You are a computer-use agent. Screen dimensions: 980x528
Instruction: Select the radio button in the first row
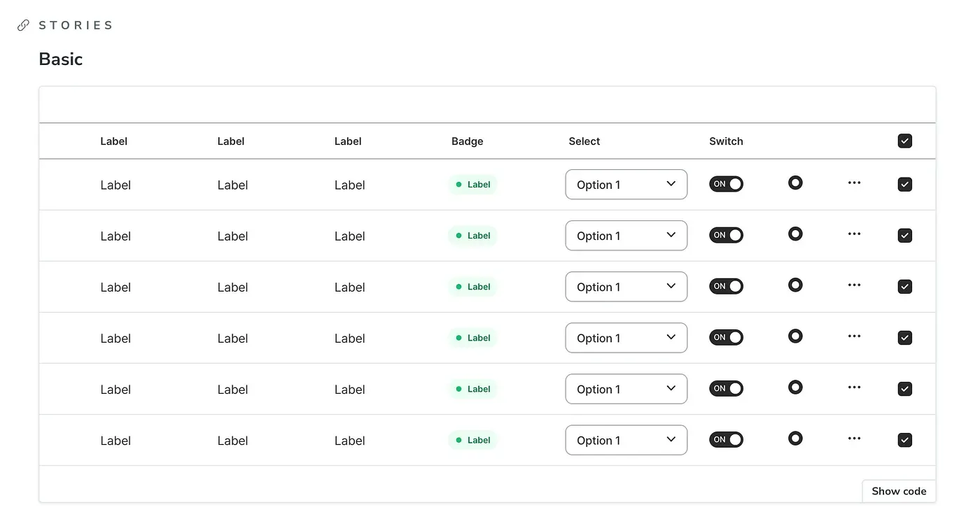pos(795,183)
